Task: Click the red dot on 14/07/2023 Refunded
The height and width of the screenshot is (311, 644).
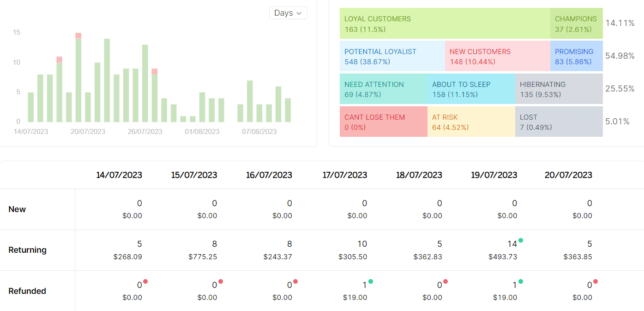Action: click(x=145, y=281)
